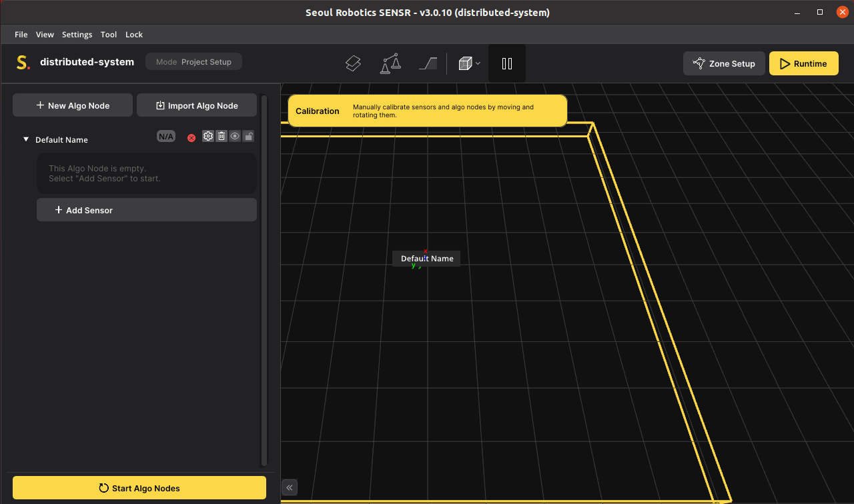The image size is (854, 504).
Task: Click Add Sensor button
Action: click(x=147, y=209)
